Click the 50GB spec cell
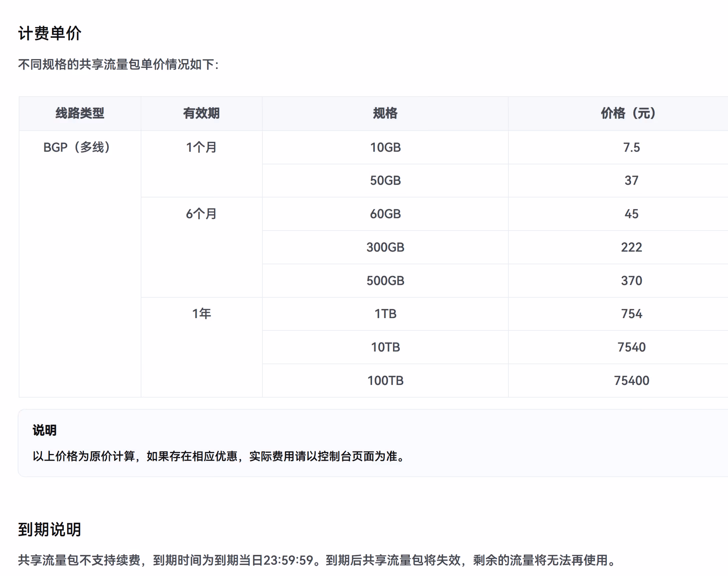Viewport: 728px width, 576px height. tap(385, 181)
